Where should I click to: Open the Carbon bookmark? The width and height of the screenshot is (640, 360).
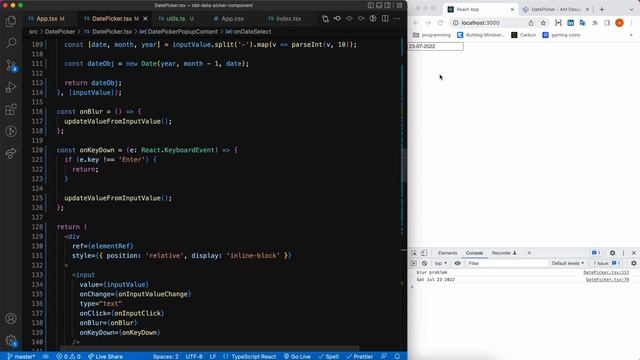[x=524, y=35]
